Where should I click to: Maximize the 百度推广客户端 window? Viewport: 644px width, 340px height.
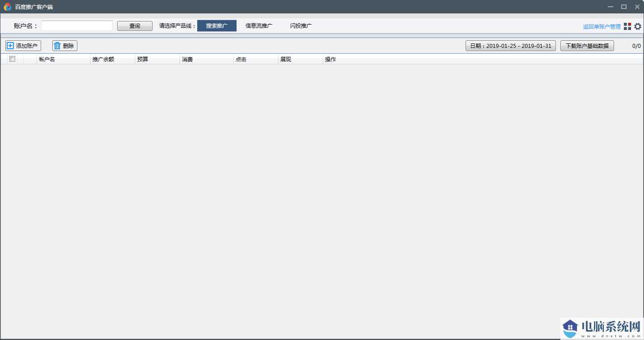(624, 7)
